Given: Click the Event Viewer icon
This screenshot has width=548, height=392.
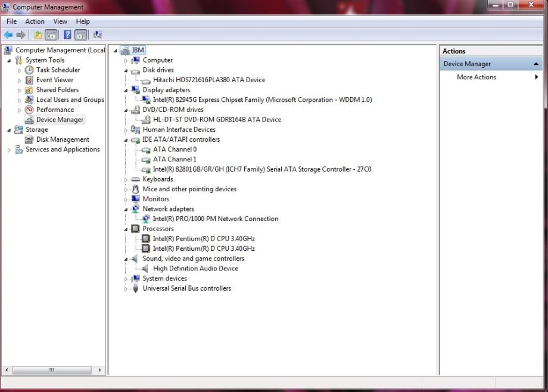Looking at the screenshot, I should (x=29, y=80).
